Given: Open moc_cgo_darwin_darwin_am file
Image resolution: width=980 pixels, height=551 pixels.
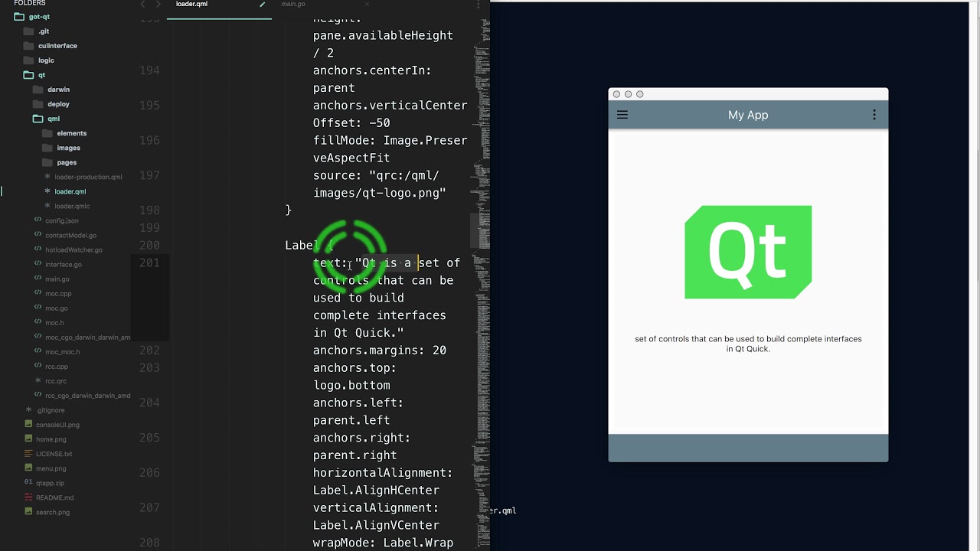Looking at the screenshot, I should click(87, 337).
